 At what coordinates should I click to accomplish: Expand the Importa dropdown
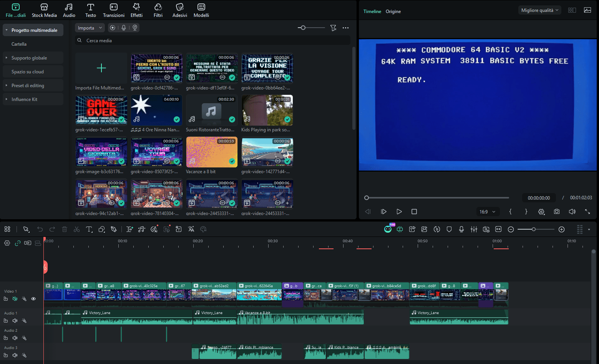point(90,28)
